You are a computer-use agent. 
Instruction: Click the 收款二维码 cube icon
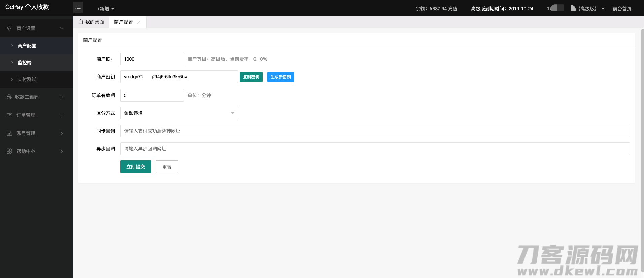(x=9, y=97)
